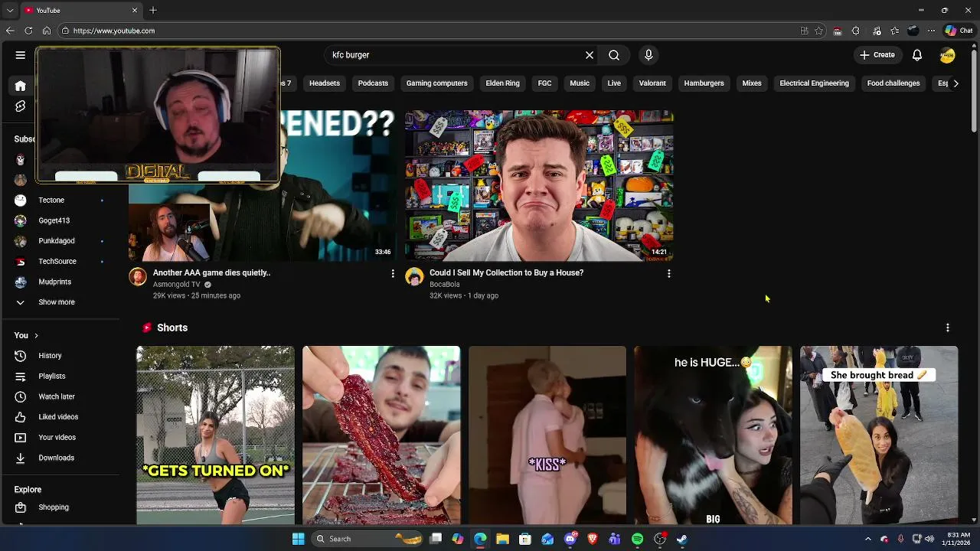Open browser Settings and more ellipsis
The height and width of the screenshot is (551, 980).
click(931, 31)
